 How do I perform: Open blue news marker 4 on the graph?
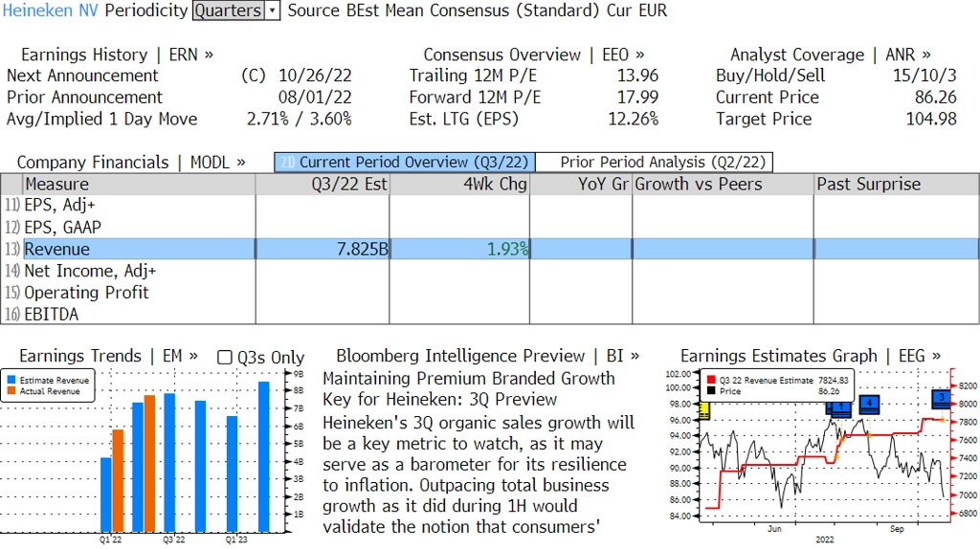coord(869,405)
